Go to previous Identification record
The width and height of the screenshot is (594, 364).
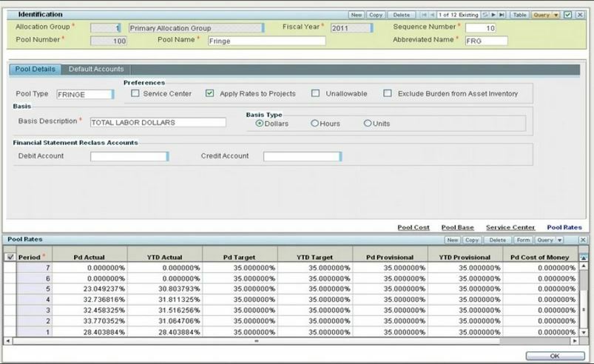tap(431, 15)
